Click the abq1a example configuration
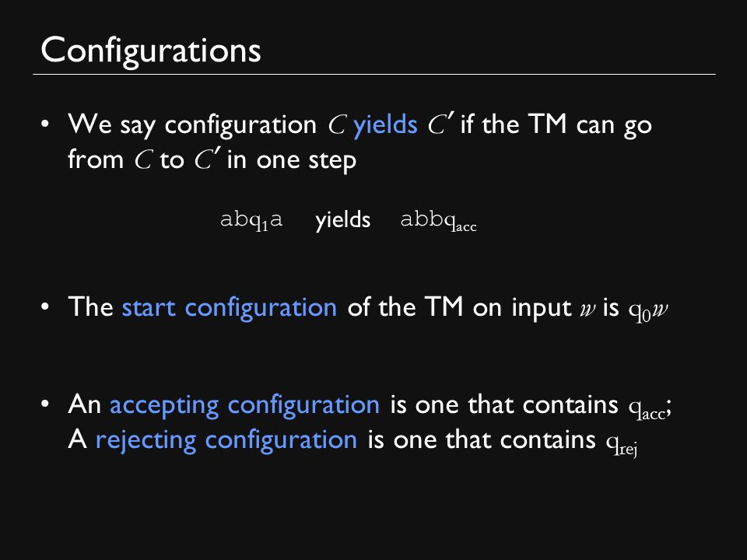747x560 pixels. click(x=251, y=220)
